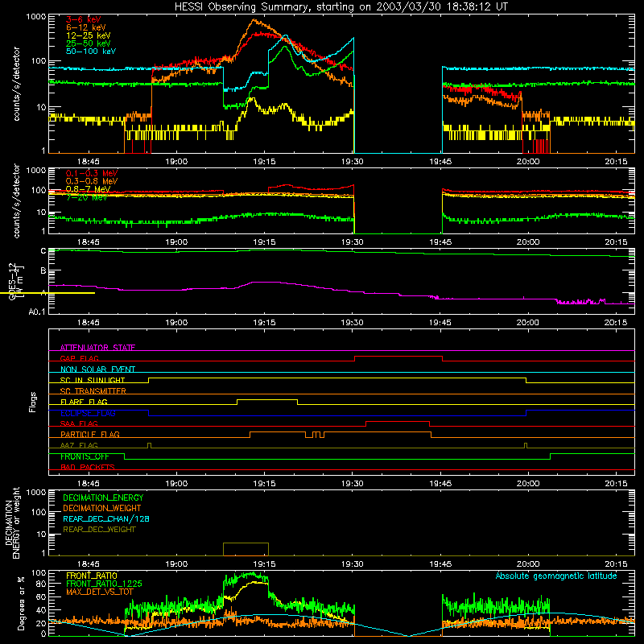Click the 'Flags' vertical axis title
This screenshot has width=644, height=644.
(x=33, y=402)
